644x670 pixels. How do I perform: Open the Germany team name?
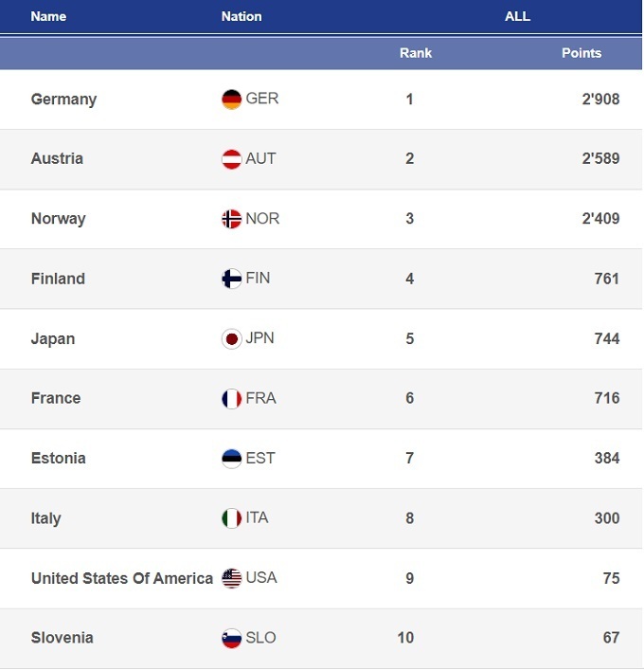[63, 100]
